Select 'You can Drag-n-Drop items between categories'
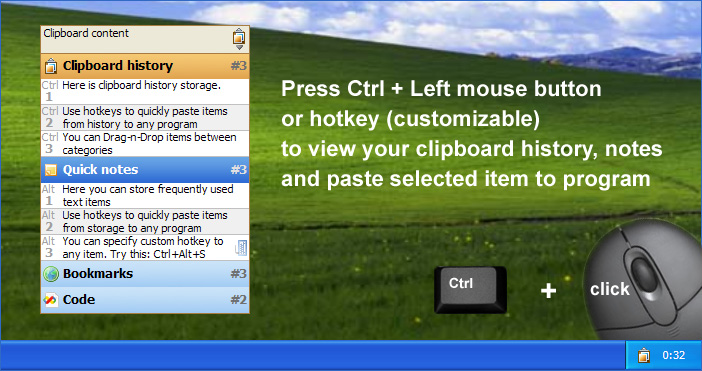Image resolution: width=702 pixels, height=371 pixels. (x=145, y=144)
